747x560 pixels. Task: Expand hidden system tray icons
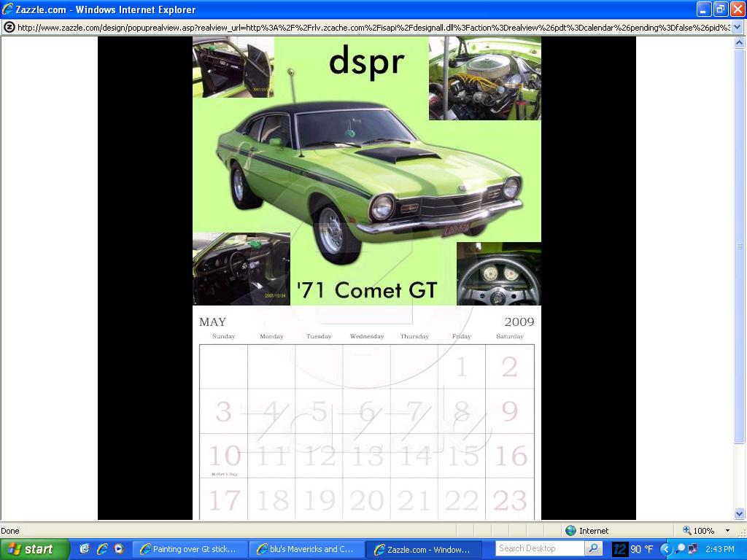point(665,549)
